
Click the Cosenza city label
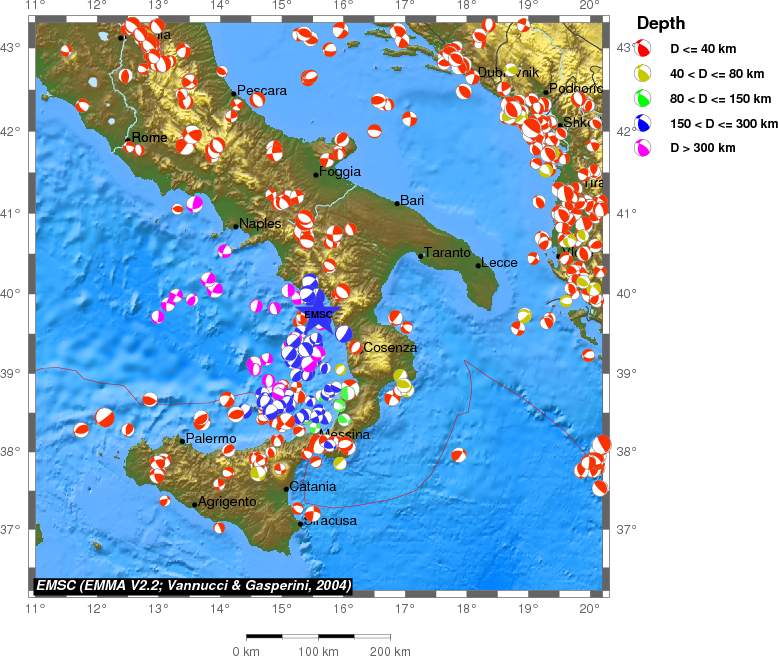point(390,348)
